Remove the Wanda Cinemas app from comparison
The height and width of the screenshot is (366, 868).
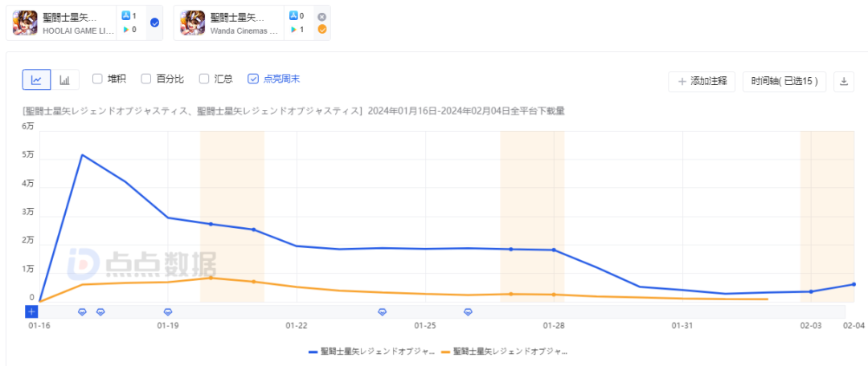coord(321,16)
